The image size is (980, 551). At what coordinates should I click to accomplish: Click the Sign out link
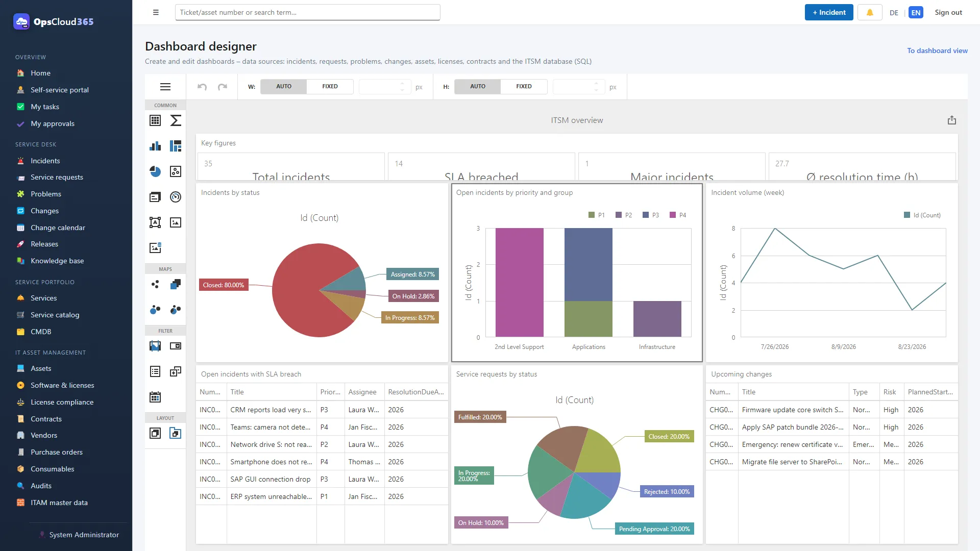(948, 13)
